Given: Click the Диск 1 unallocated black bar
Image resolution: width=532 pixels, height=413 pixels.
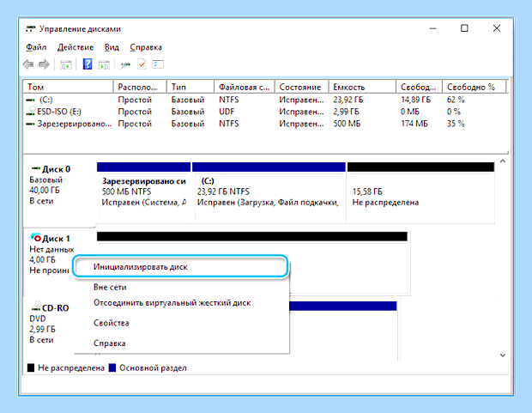Looking at the screenshot, I should 252,236.
